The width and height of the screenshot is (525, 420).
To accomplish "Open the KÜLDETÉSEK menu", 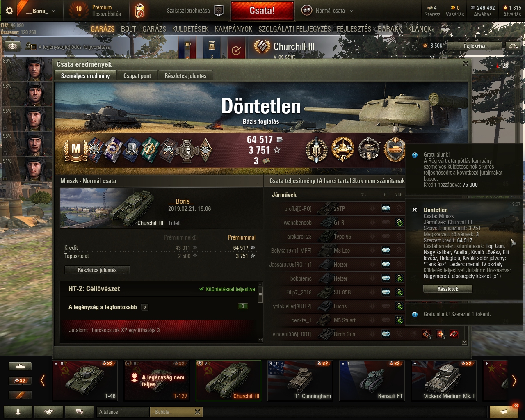I will tap(190, 29).
